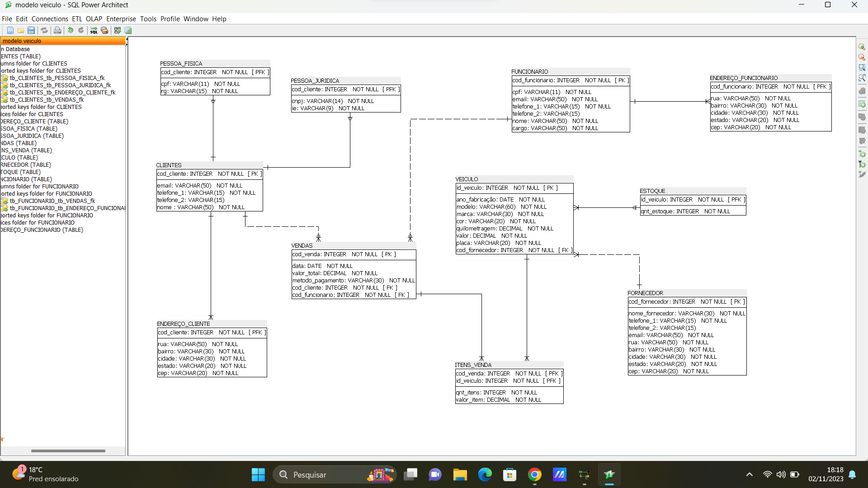Select ITENS_VENDA table title in diagram
The height and width of the screenshot is (488, 868).
click(473, 365)
